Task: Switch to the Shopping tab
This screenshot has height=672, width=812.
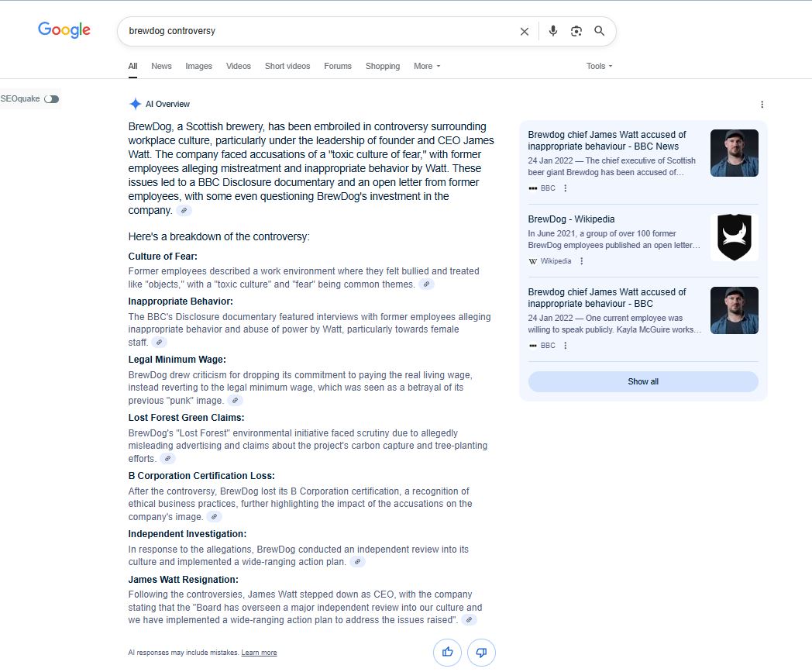Action: click(383, 67)
